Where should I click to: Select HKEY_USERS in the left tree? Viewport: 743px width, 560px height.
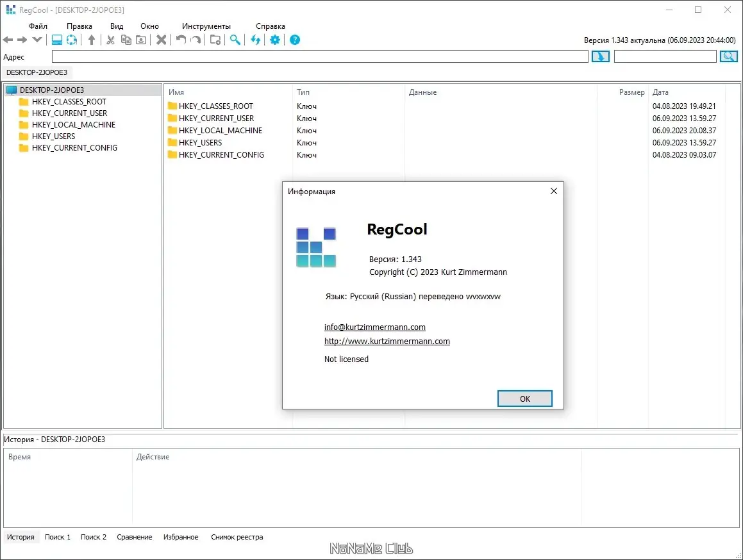53,136
